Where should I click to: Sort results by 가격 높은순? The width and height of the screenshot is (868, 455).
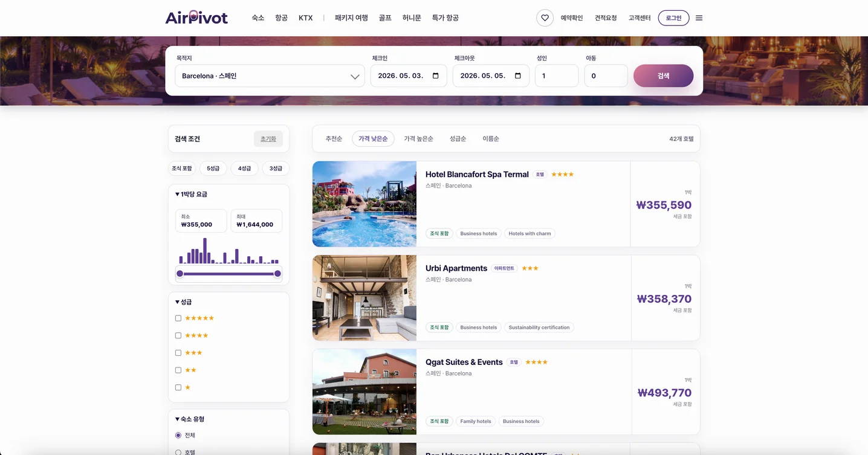pos(418,139)
